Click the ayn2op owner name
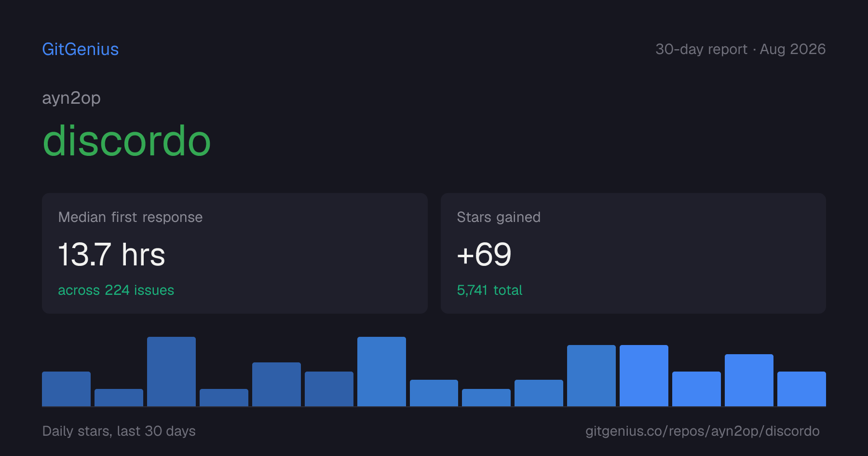This screenshot has height=456, width=868. [x=71, y=98]
